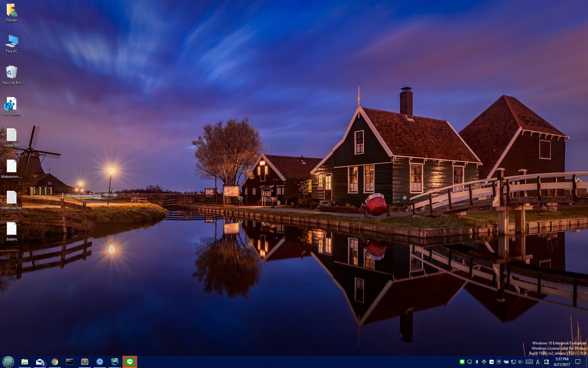The height and width of the screenshot is (368, 588).
Task: Open File Explorer from the taskbar
Action: tap(24, 362)
